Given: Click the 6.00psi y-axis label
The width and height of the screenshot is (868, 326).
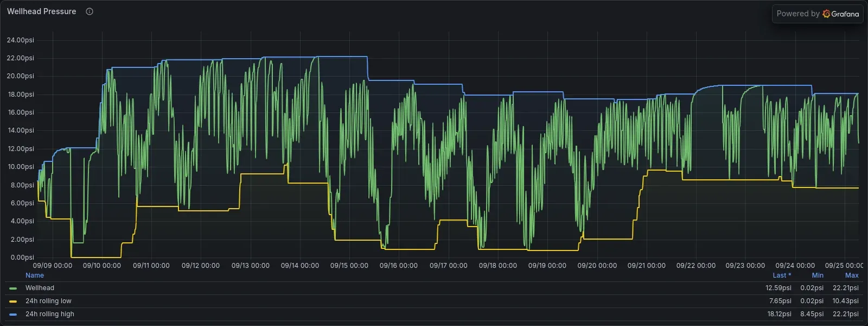Looking at the screenshot, I should 22,203.
